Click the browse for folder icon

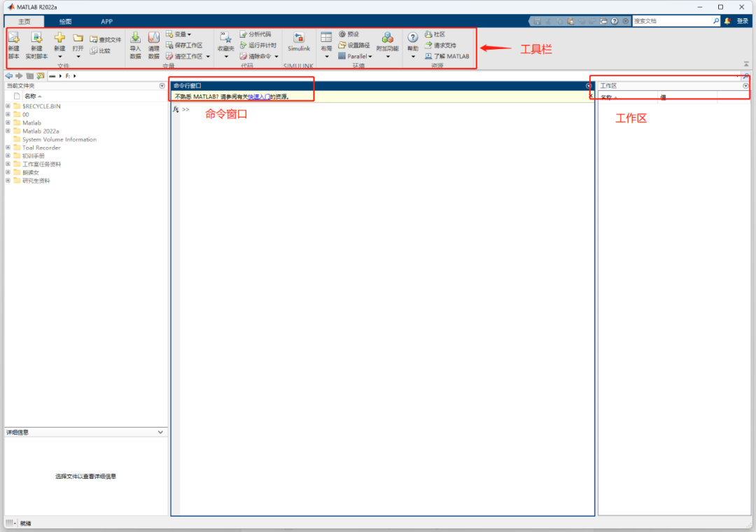[x=41, y=76]
